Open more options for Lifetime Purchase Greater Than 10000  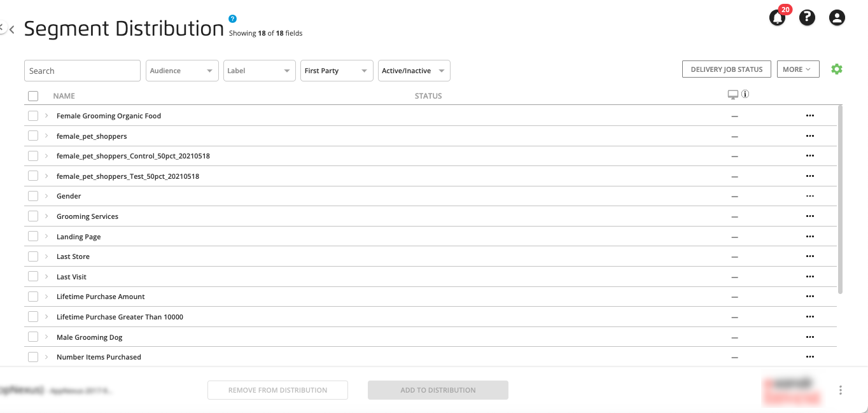coord(810,317)
